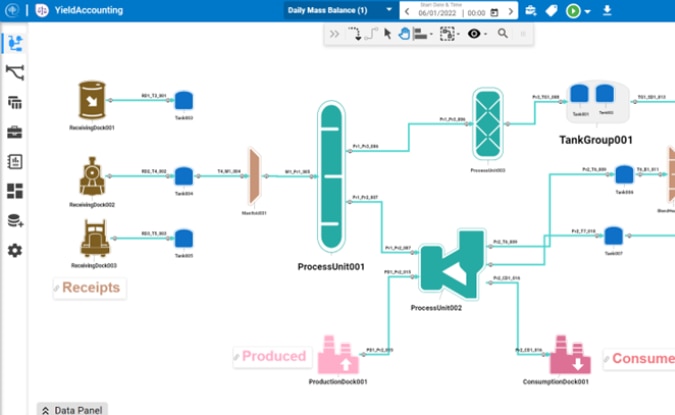675x415 pixels.
Task: Click the tag icon in header
Action: click(551, 11)
